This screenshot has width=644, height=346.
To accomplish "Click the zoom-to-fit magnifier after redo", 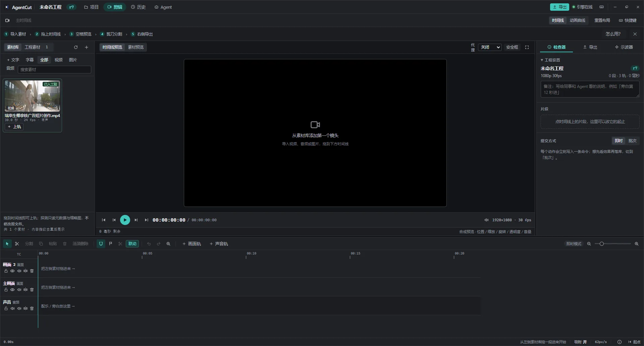I will pos(168,244).
